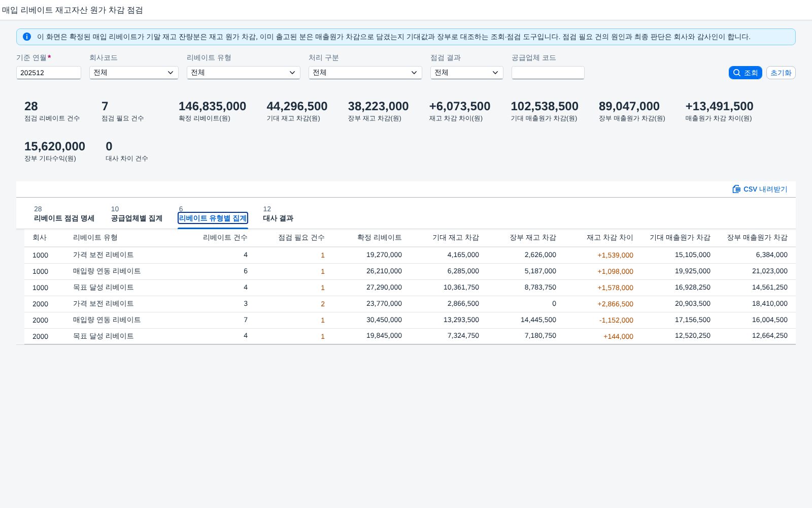Click the 확정 리베이트 column header
Screen dimensions: 812x508
tap(380, 237)
